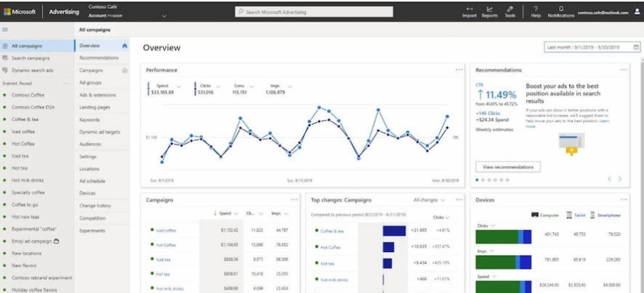
Task: Open the Clicks metric dropdown in Performance
Action: tap(219, 86)
